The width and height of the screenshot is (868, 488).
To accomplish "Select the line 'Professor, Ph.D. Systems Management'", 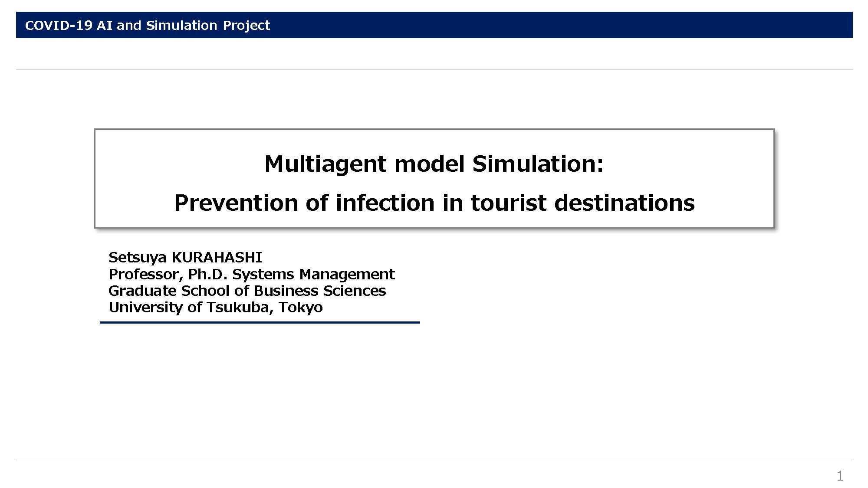I will tap(252, 275).
